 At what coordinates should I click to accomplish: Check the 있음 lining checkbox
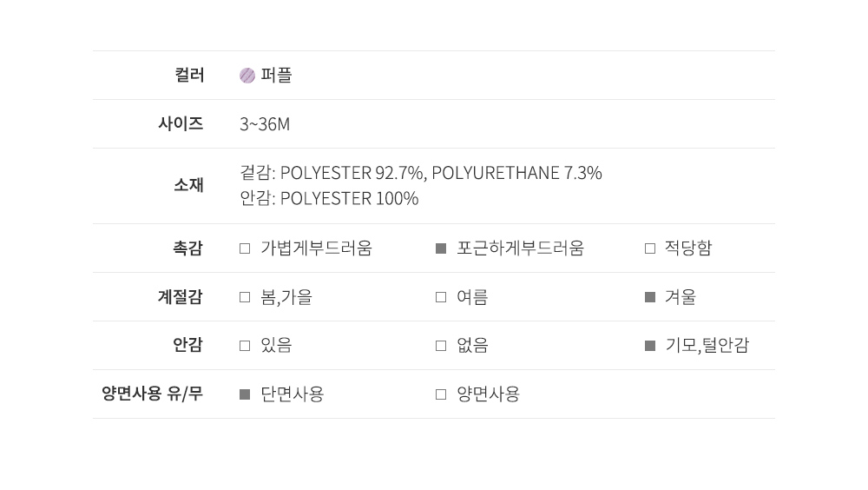coord(245,346)
